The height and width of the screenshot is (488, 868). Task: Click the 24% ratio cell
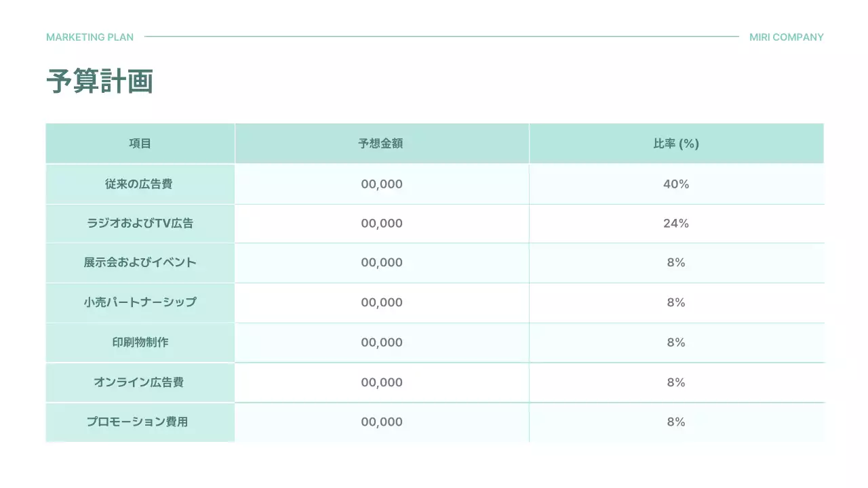pos(675,223)
